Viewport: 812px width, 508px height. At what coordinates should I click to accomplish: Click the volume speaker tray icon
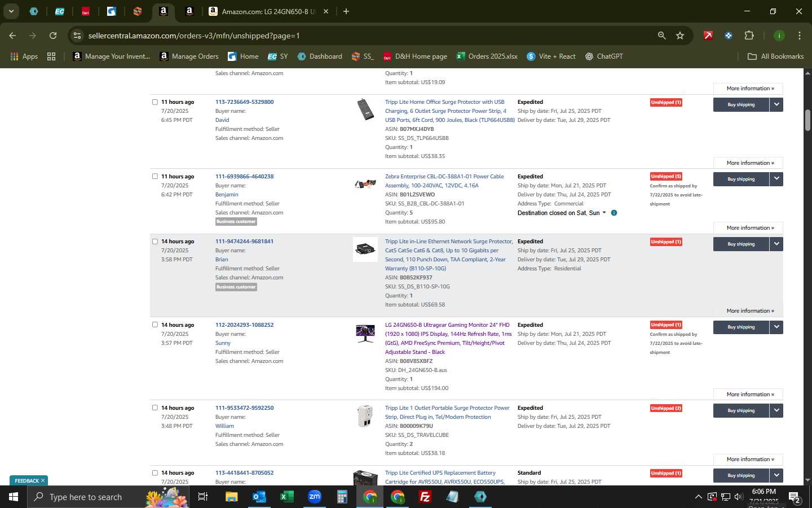[739, 497]
